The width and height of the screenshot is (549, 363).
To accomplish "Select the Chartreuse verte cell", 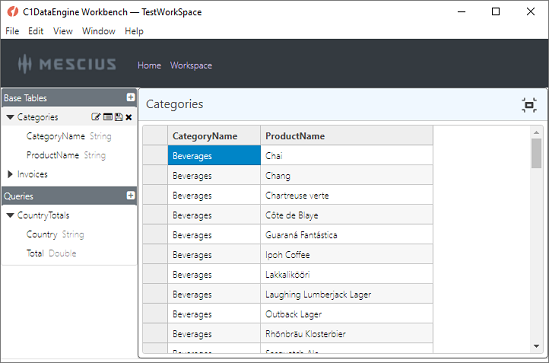I will [347, 195].
